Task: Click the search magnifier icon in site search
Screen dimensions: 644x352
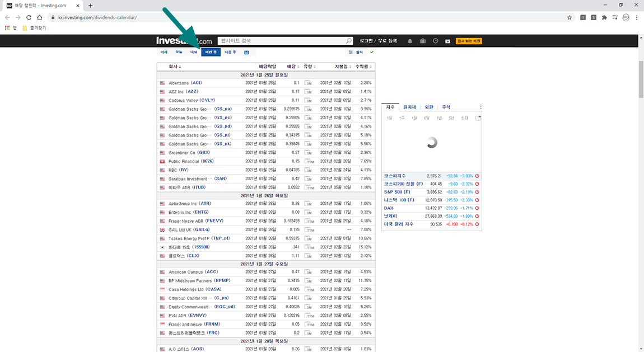Action: click(x=349, y=41)
